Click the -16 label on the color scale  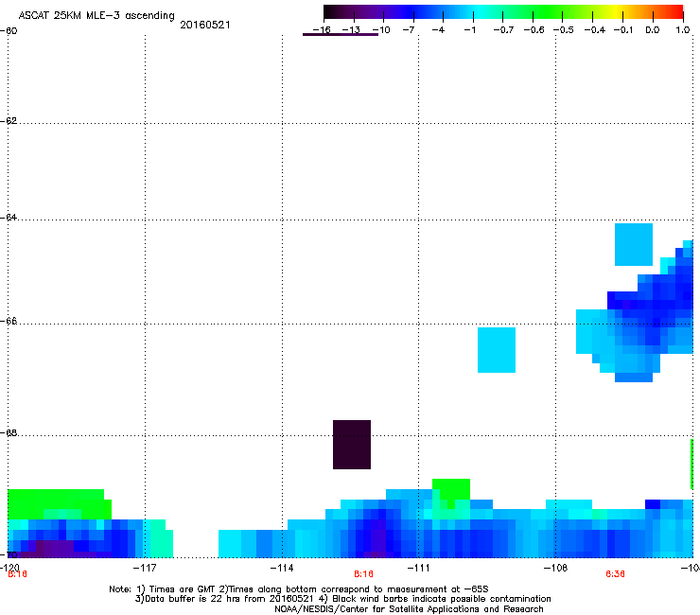coord(322,30)
